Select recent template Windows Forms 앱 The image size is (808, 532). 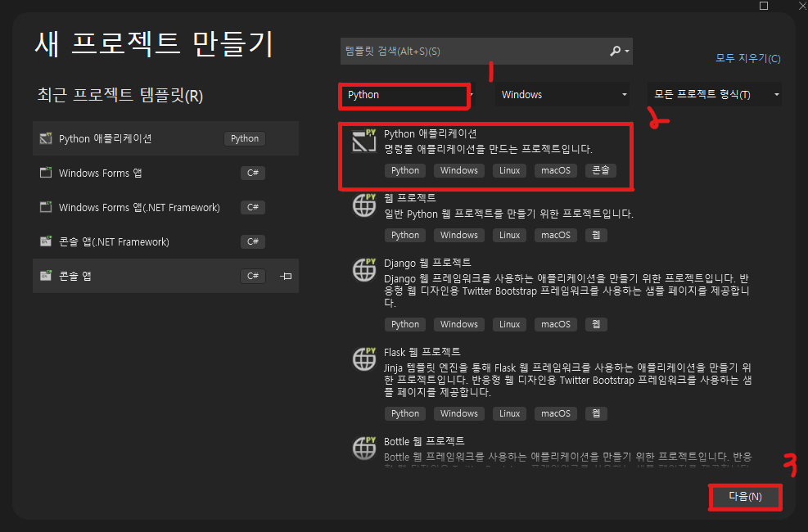[165, 173]
